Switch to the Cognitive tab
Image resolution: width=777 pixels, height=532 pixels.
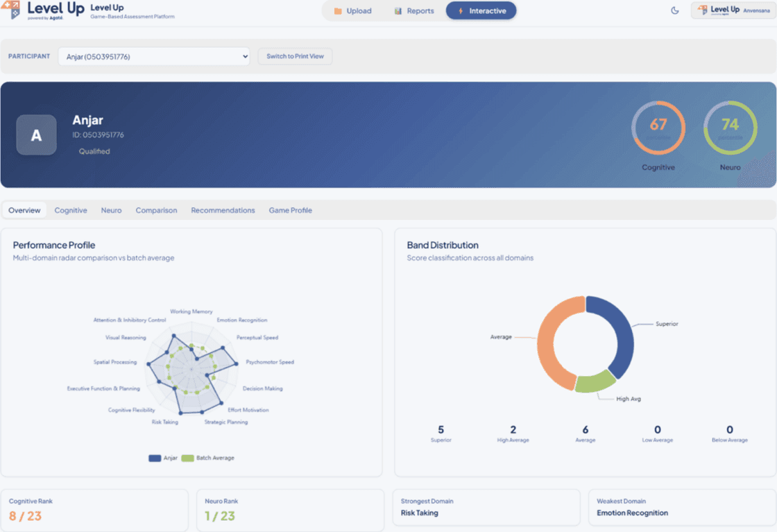[x=71, y=210]
